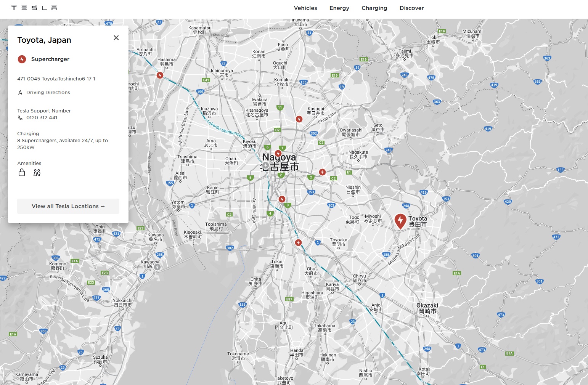Click the Chita label on the map
The width and height of the screenshot is (588, 385).
[256, 281]
